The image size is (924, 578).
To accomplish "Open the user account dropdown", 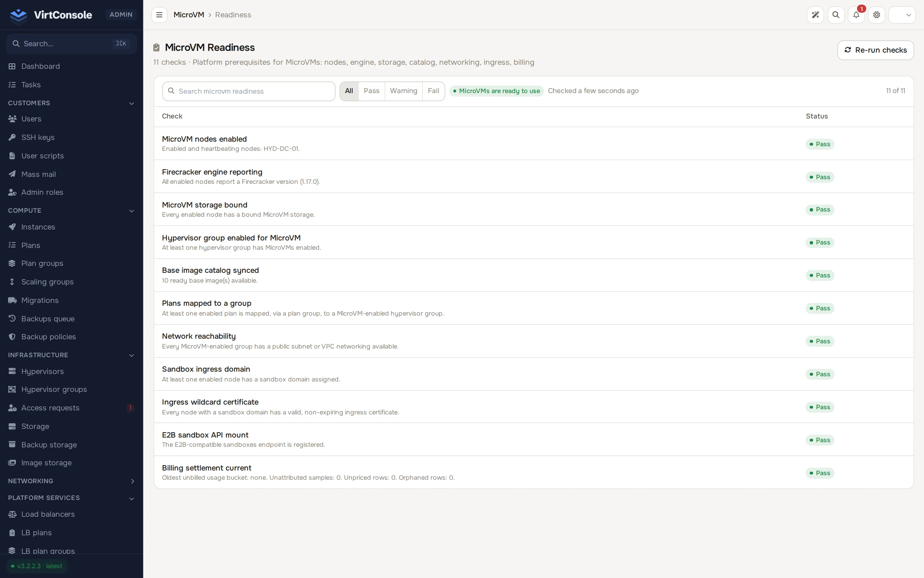I will [x=902, y=15].
